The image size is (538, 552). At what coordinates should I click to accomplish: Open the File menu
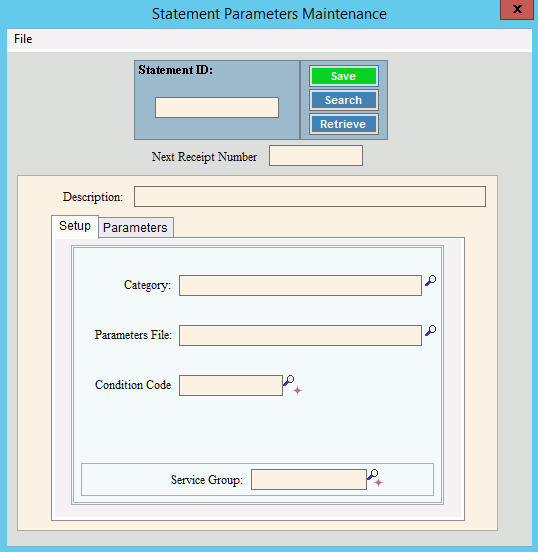pyautogui.click(x=23, y=39)
